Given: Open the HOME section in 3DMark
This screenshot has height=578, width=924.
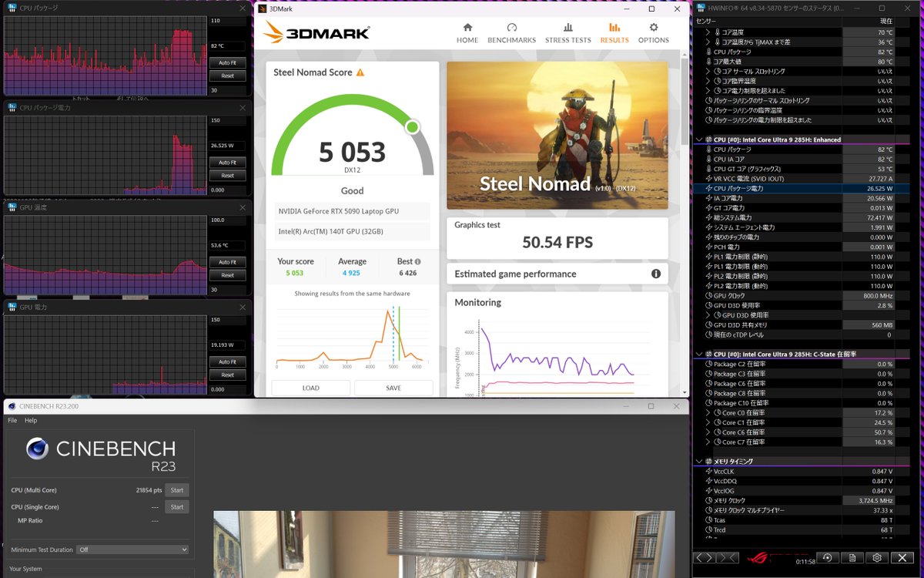Looking at the screenshot, I should tap(467, 32).
